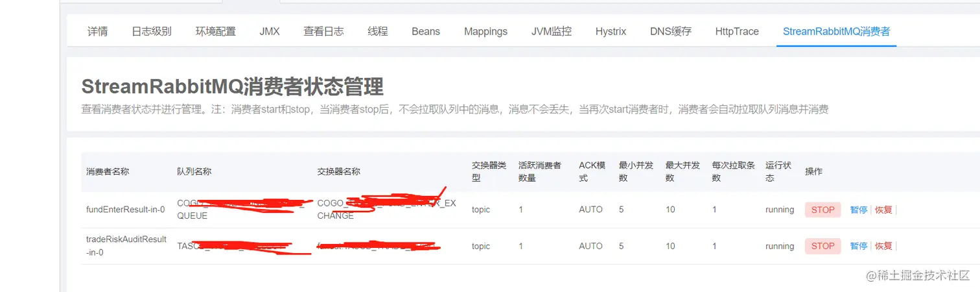Click 恢复 for tradeRiskAuditResult-in-0 row
The height and width of the screenshot is (292, 980).
point(883,246)
